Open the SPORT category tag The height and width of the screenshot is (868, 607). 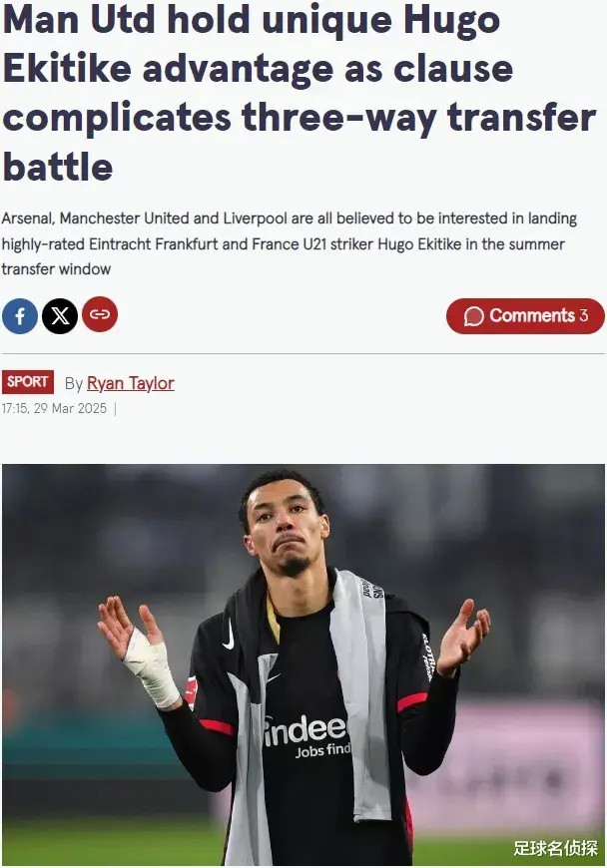(x=28, y=382)
